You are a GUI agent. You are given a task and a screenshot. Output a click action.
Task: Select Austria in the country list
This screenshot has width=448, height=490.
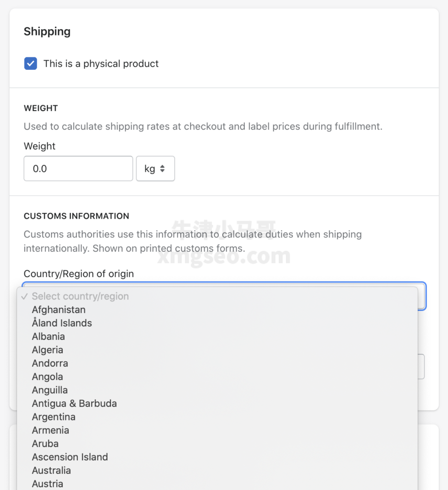(217, 484)
